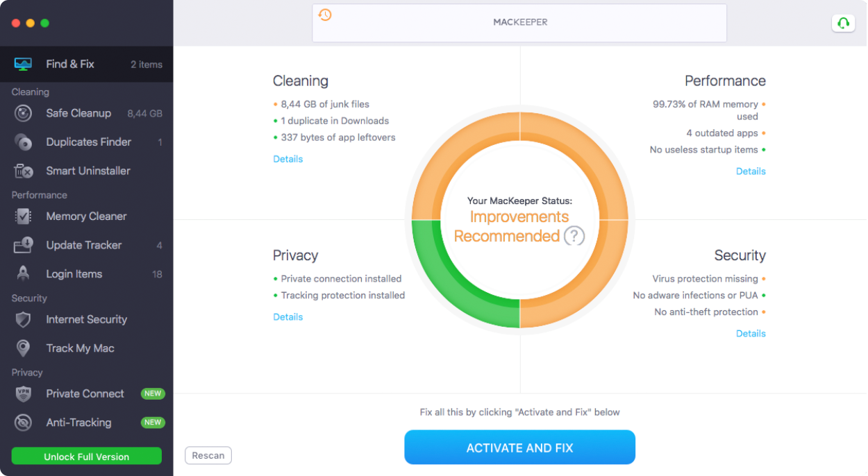
Task: Click the Rescan button
Action: [208, 456]
